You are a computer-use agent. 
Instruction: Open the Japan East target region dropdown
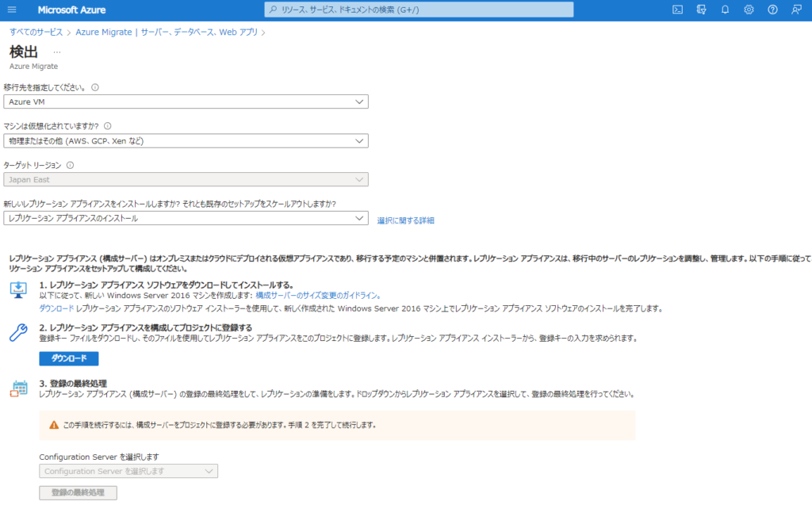click(x=186, y=180)
